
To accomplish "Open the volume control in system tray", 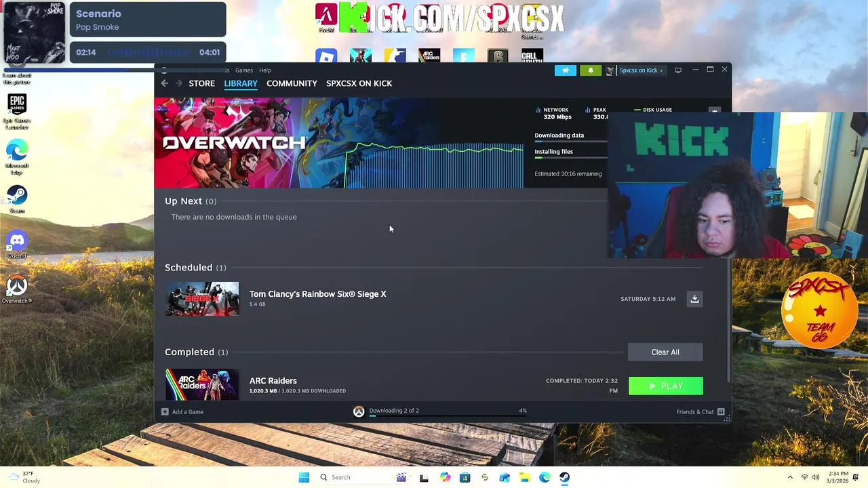I will [816, 477].
